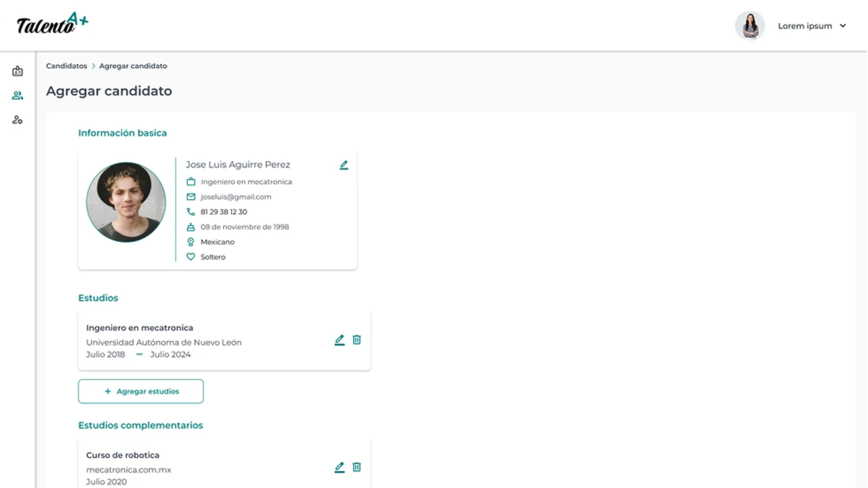Click the joseluis@gmail.com email text
The height and width of the screenshot is (488, 868).
coord(236,197)
